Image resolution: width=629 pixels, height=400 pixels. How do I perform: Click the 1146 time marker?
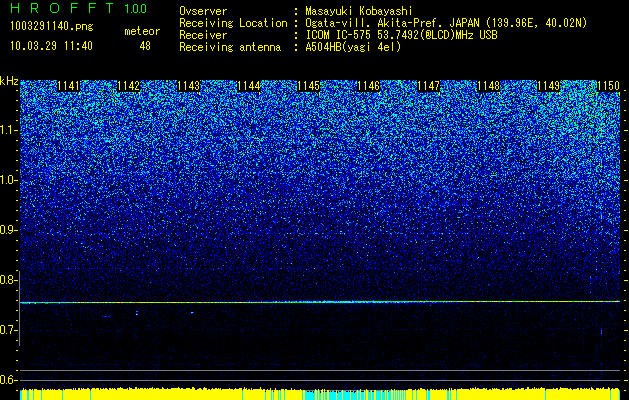(x=369, y=86)
